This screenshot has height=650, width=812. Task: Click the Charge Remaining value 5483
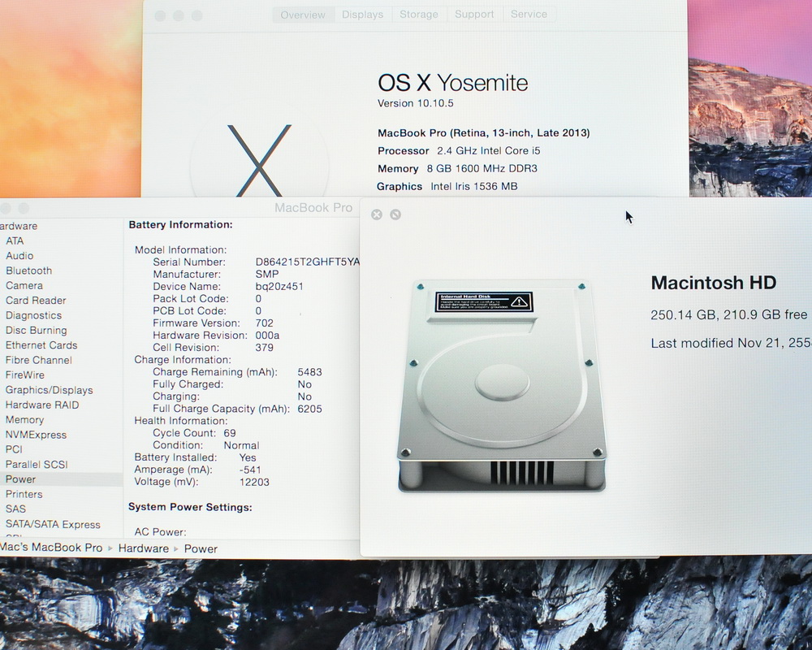(x=309, y=372)
